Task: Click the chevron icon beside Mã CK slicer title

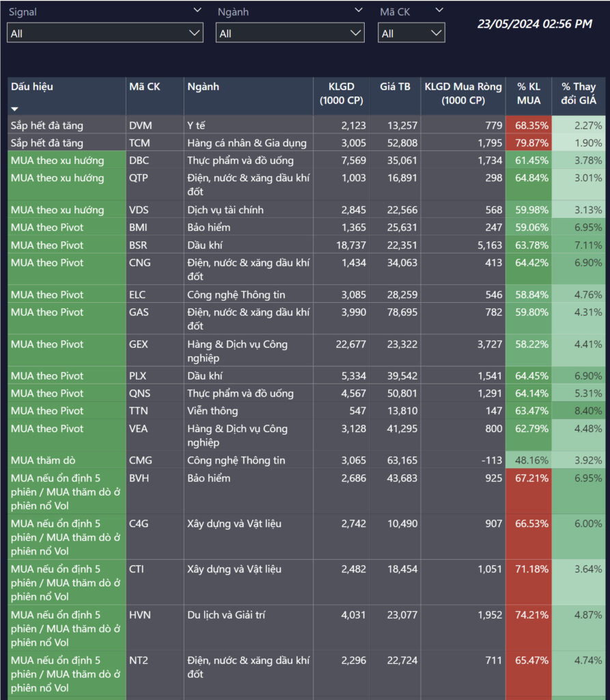Action: [x=439, y=10]
